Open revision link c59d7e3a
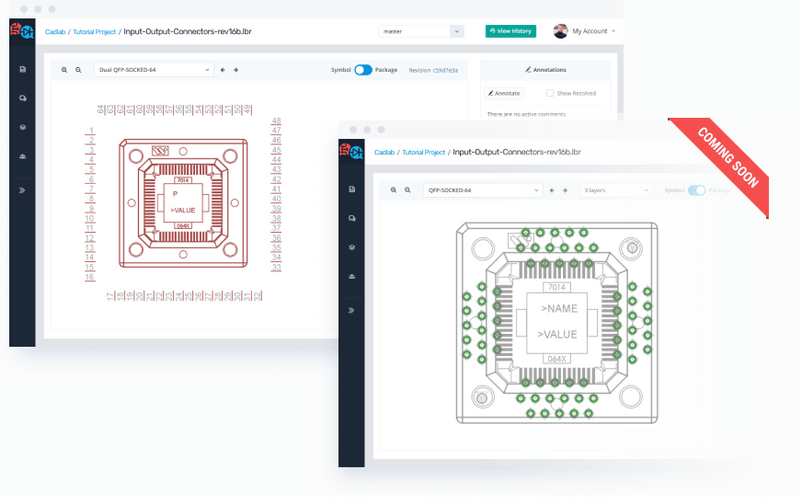This screenshot has height=497, width=800. pyautogui.click(x=445, y=70)
